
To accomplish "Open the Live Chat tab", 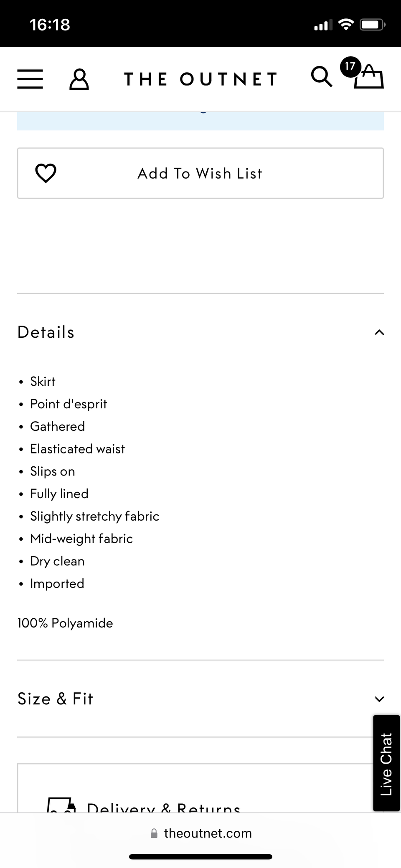I will point(386,763).
